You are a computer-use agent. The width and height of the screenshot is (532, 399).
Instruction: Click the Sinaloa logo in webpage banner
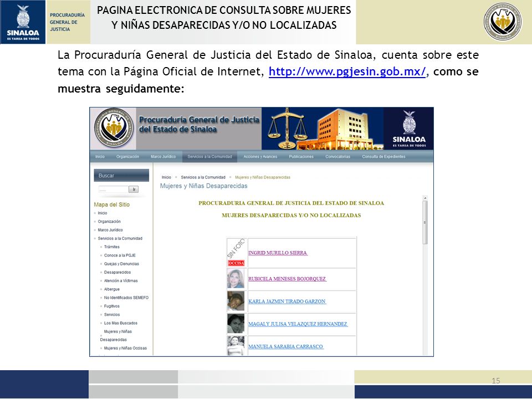pos(409,129)
